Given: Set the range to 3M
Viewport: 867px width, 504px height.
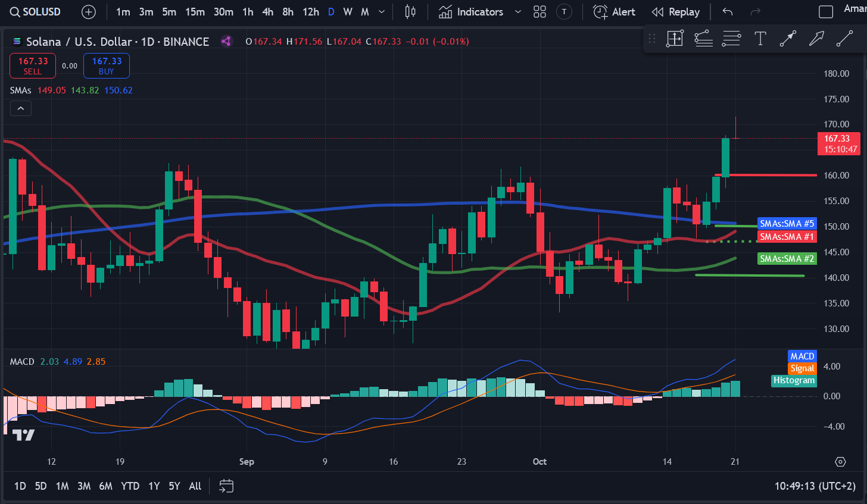Looking at the screenshot, I should (84, 486).
